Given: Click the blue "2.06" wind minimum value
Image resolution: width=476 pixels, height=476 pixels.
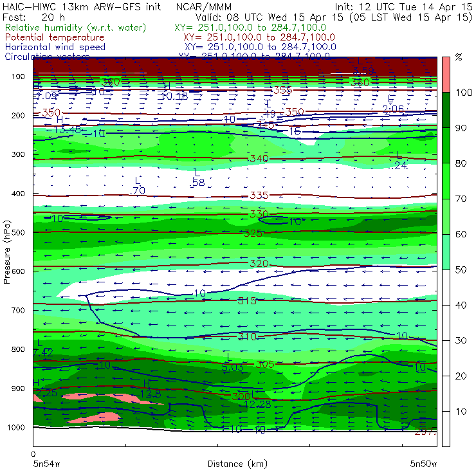Looking at the screenshot, I should (x=393, y=109).
